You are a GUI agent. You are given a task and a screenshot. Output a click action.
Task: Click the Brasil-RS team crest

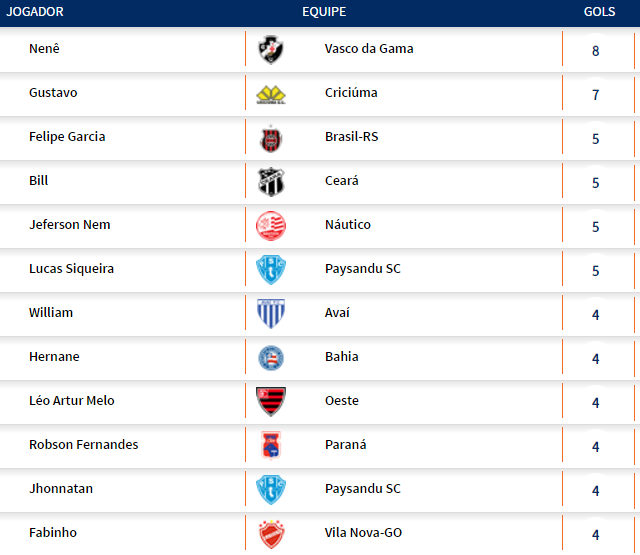(x=271, y=138)
